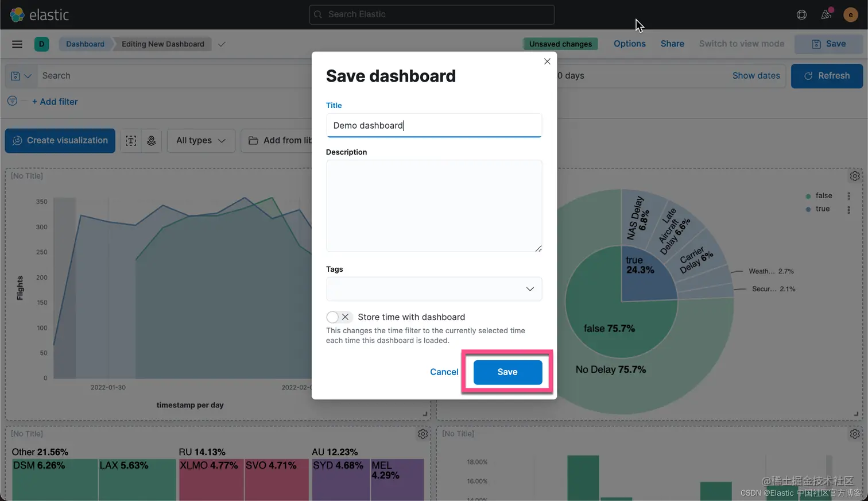
Task: Add controls panel icon
Action: (152, 141)
